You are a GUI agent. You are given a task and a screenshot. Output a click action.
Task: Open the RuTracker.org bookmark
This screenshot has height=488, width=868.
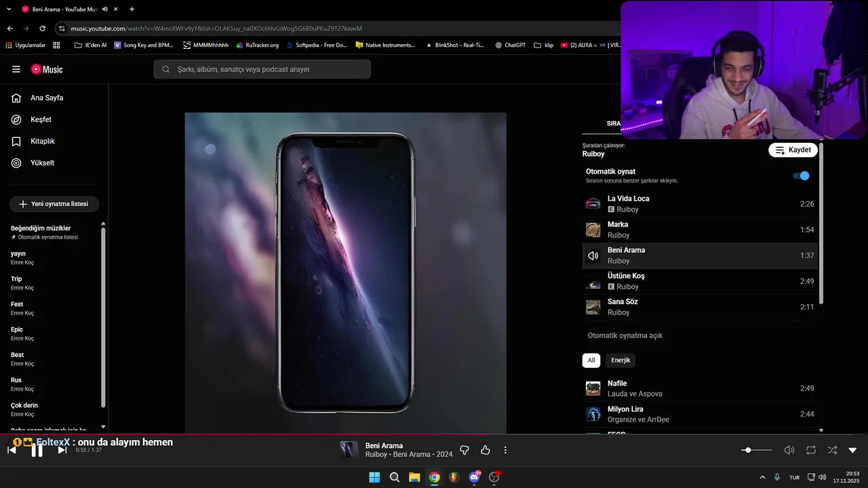(257, 45)
